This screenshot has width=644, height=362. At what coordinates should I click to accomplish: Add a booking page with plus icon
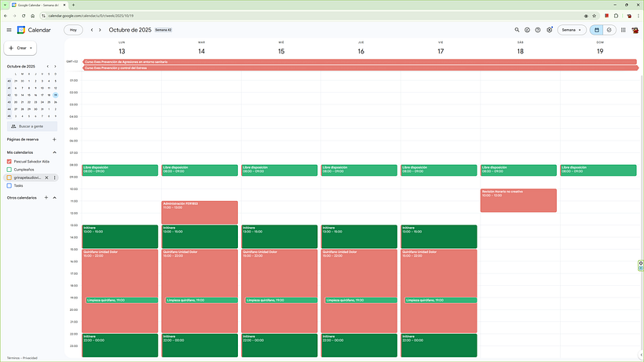pyautogui.click(x=54, y=139)
